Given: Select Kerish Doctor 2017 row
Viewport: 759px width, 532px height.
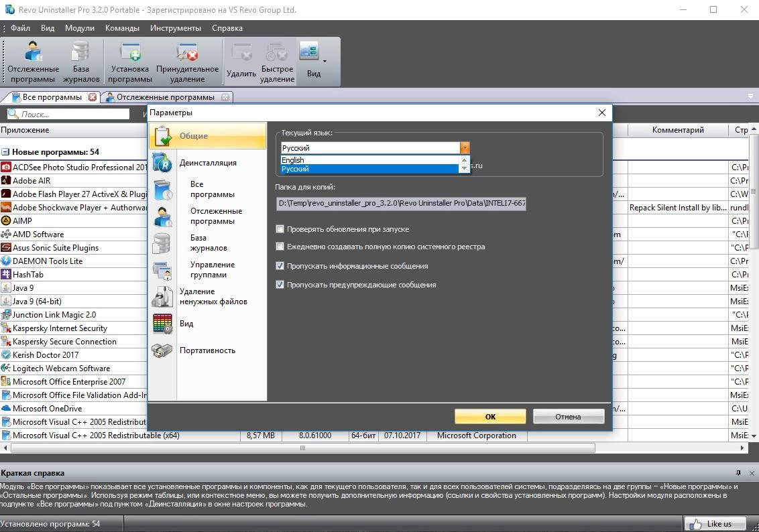Looking at the screenshot, I should point(74,355).
